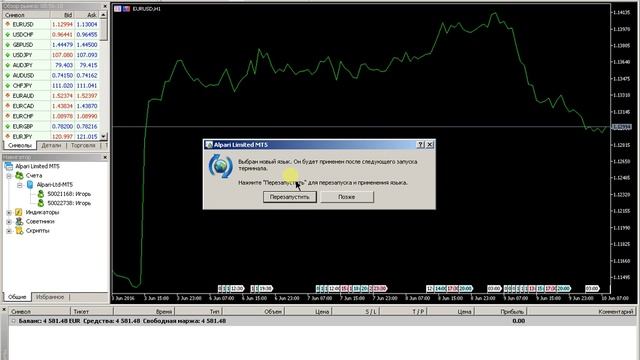Click the Время column header
The height and width of the screenshot is (360, 640).
144,311
